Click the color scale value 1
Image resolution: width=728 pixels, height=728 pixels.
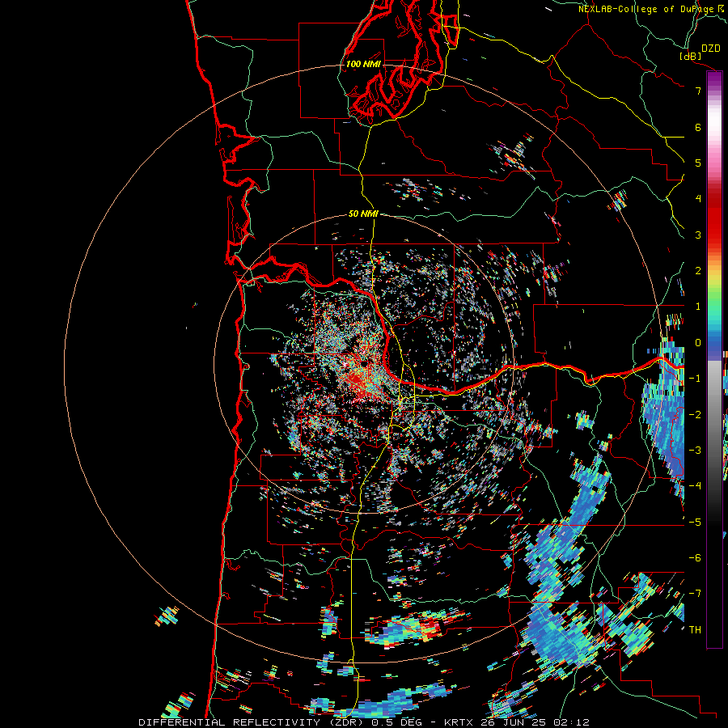[698, 307]
